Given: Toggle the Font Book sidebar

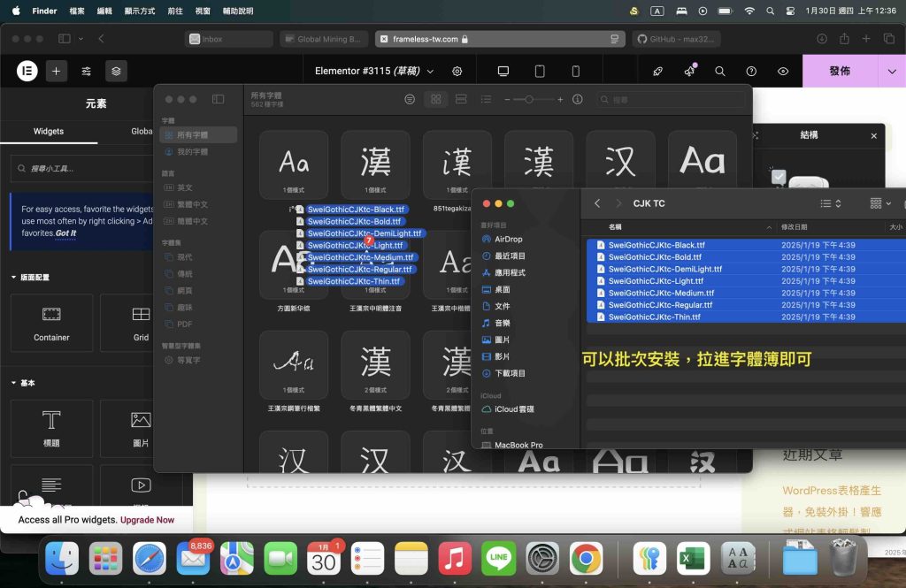Looking at the screenshot, I should click(x=218, y=99).
